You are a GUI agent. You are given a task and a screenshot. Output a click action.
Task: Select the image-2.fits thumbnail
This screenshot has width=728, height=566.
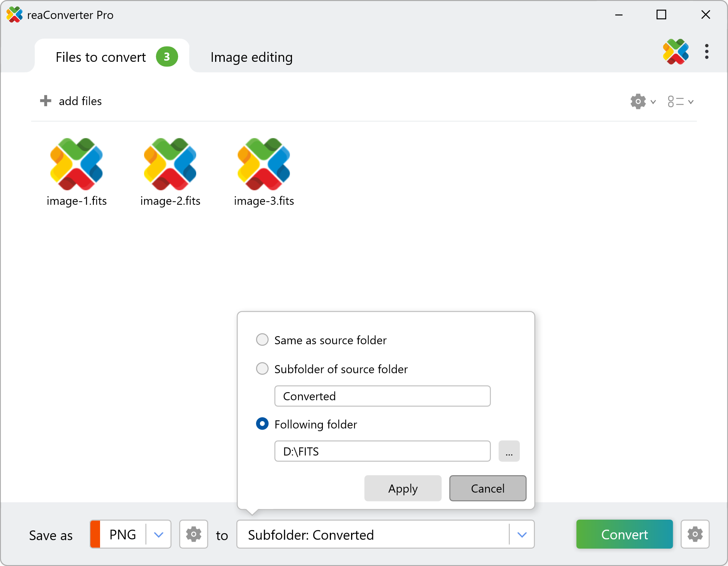(170, 165)
